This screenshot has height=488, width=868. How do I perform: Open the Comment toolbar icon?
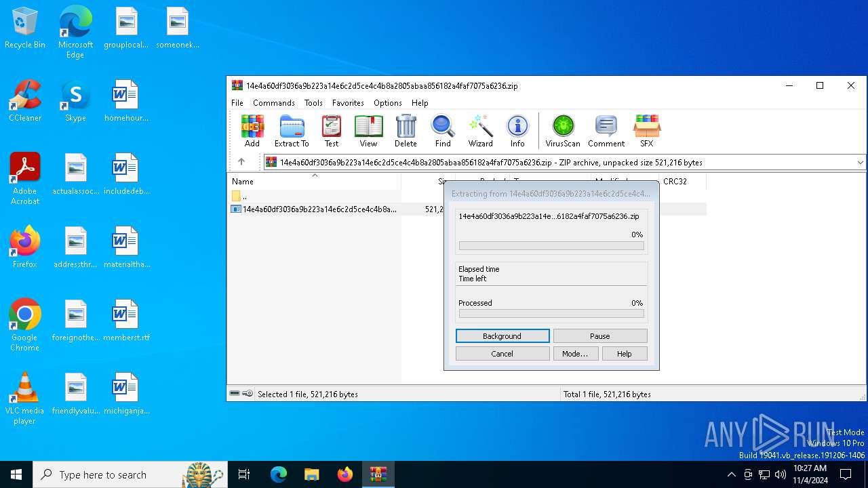point(606,131)
